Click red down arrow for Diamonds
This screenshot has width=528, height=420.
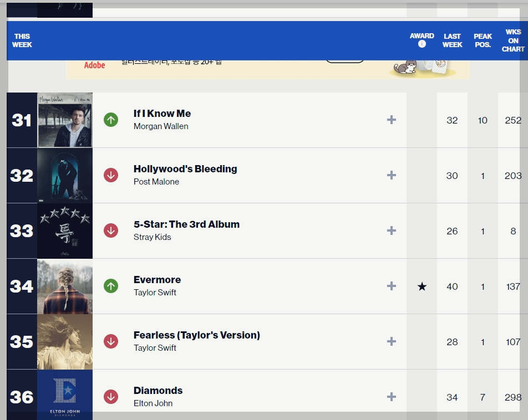111,397
